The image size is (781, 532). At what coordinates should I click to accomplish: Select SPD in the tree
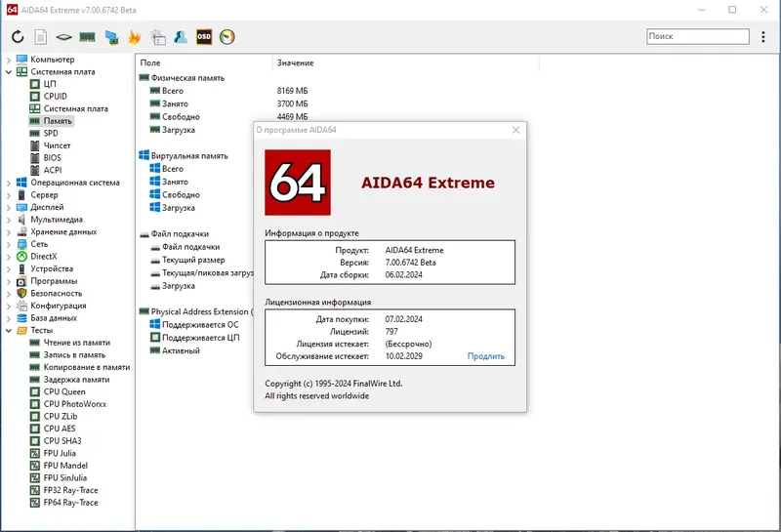coord(51,133)
